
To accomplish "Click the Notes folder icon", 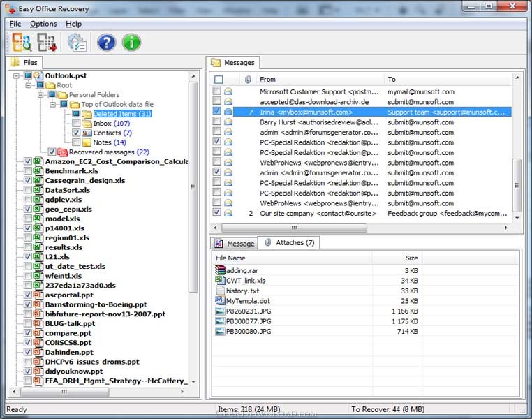I will (87, 142).
